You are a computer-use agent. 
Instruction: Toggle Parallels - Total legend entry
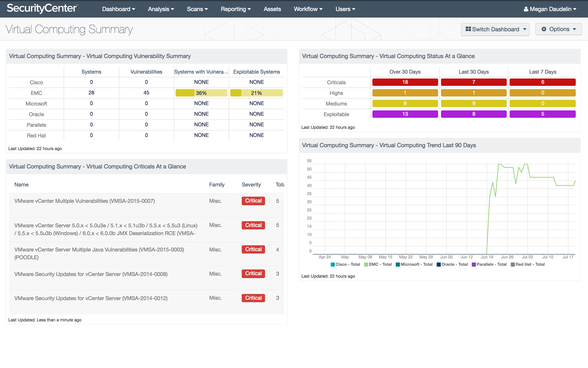(x=489, y=265)
